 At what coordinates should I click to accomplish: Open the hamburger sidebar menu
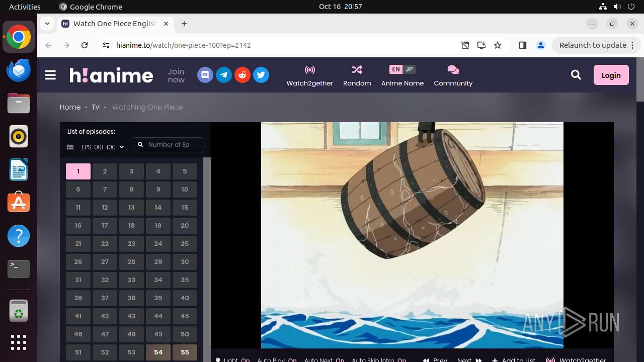click(50, 75)
